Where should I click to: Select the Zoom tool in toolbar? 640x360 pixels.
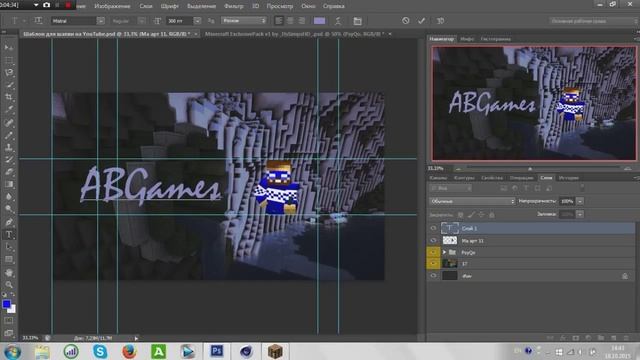(9, 284)
